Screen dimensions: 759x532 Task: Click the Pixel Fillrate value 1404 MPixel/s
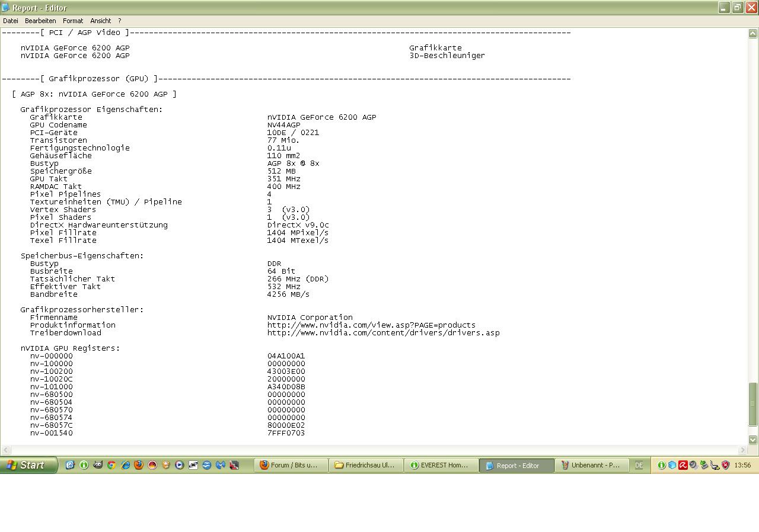298,233
